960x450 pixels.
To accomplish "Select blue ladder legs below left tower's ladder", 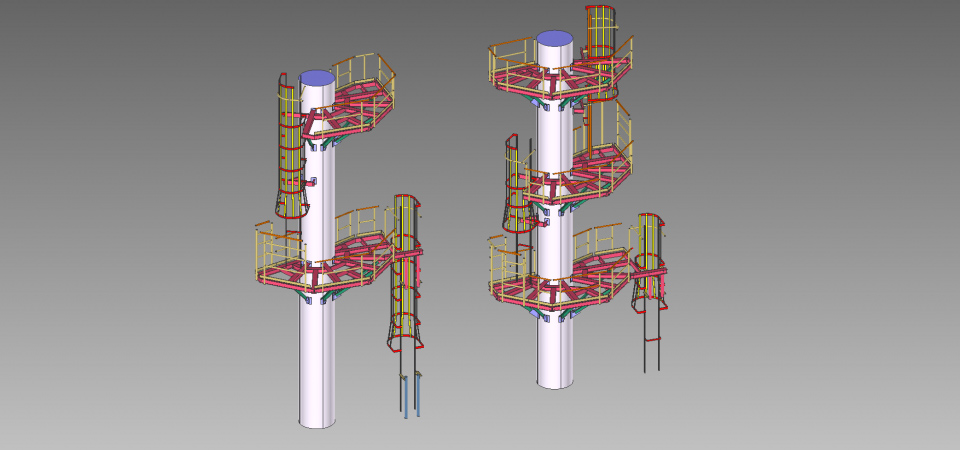I will (x=411, y=395).
